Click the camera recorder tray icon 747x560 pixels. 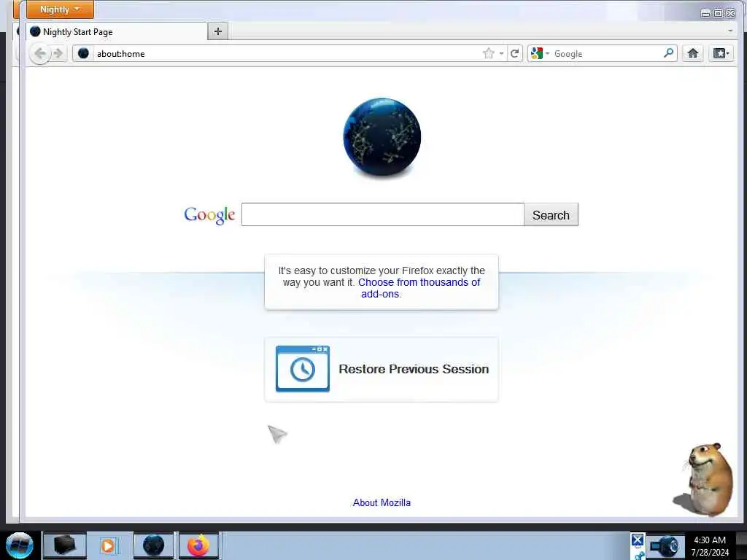(x=665, y=545)
